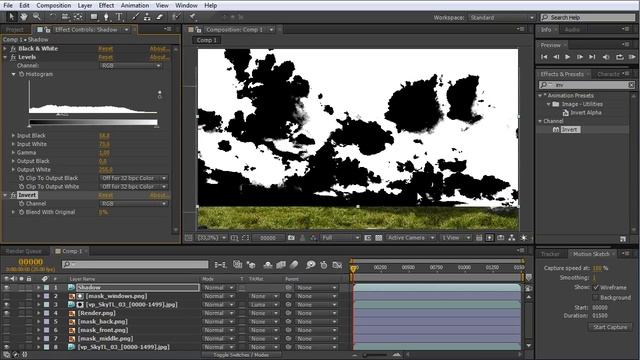The height and width of the screenshot is (360, 640).
Task: Select the Brush tool
Action: coord(135,17)
